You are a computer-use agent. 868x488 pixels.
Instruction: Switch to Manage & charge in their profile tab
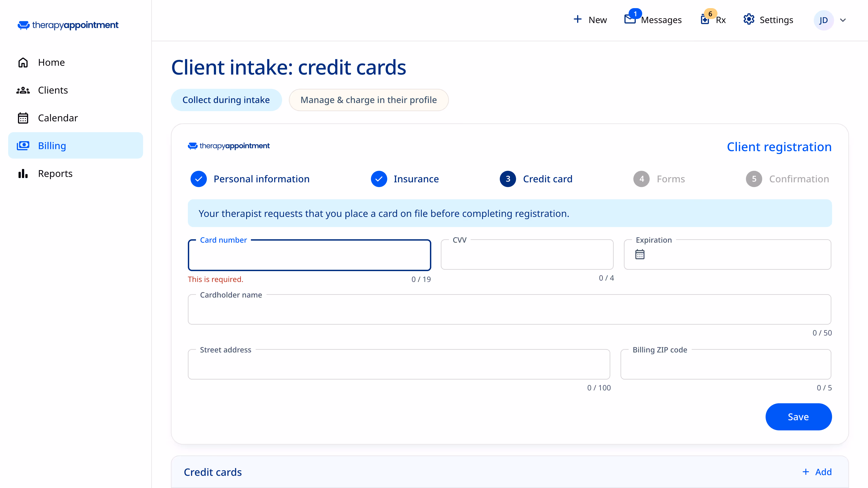point(369,100)
